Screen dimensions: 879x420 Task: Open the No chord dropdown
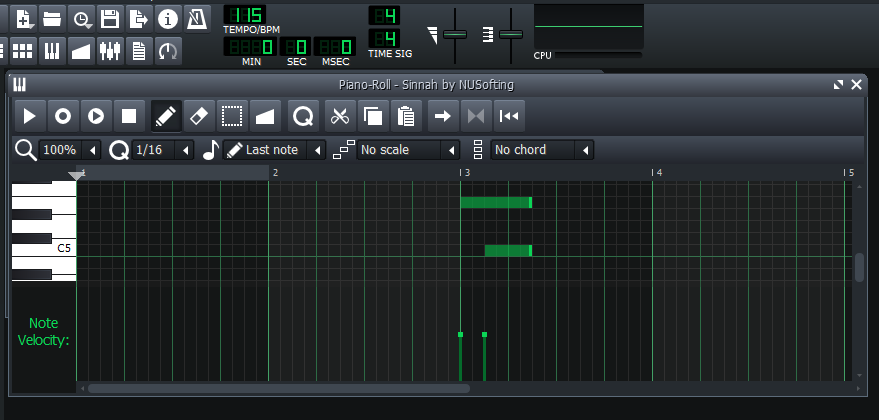pyautogui.click(x=542, y=150)
